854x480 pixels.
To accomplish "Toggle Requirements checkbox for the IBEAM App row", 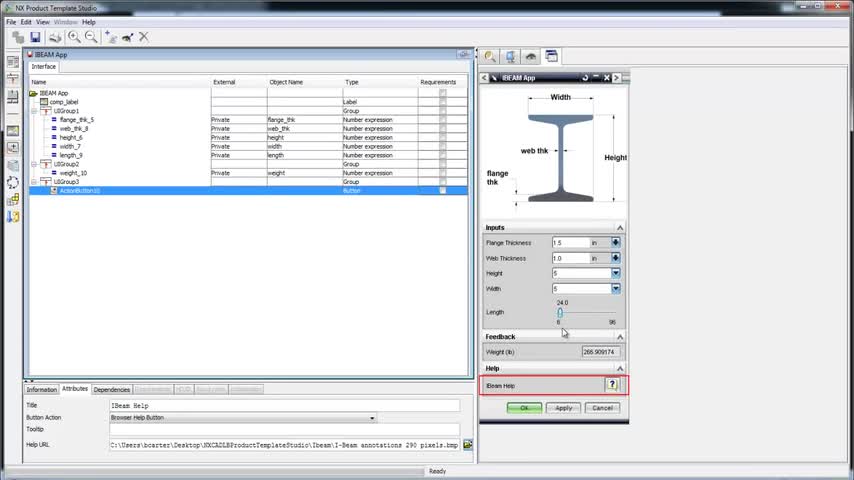I will click(443, 93).
